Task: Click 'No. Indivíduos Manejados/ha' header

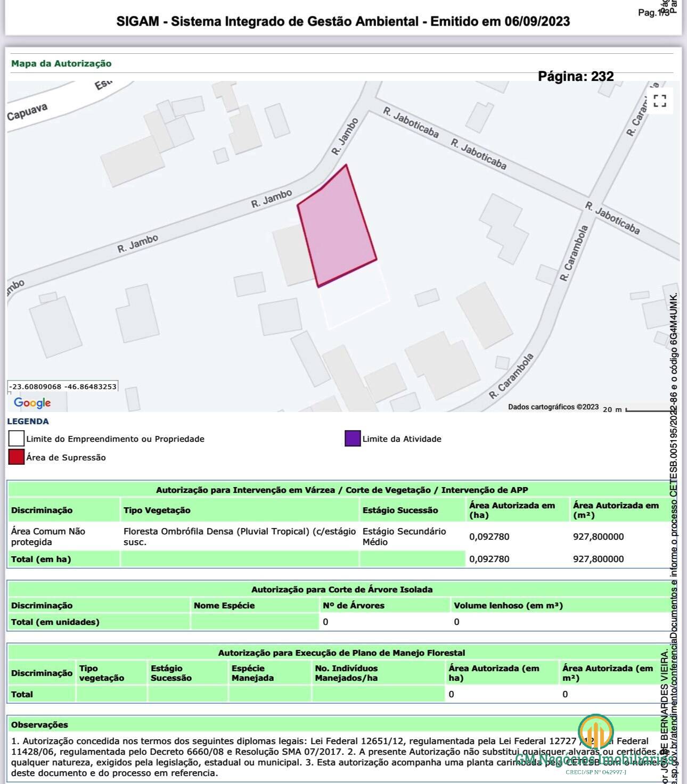Action: (x=346, y=673)
